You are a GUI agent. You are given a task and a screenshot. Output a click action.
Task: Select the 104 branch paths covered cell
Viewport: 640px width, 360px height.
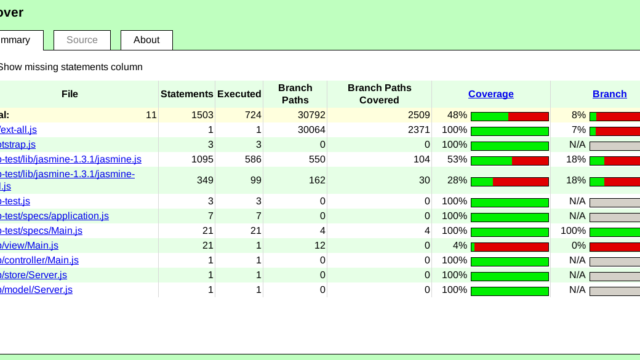379,159
